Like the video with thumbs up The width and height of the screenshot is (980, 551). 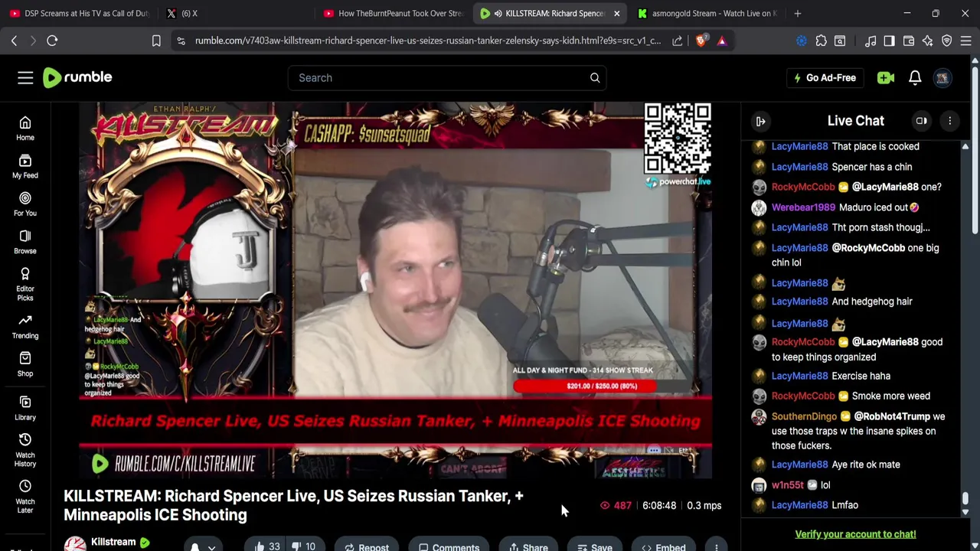pos(266,546)
